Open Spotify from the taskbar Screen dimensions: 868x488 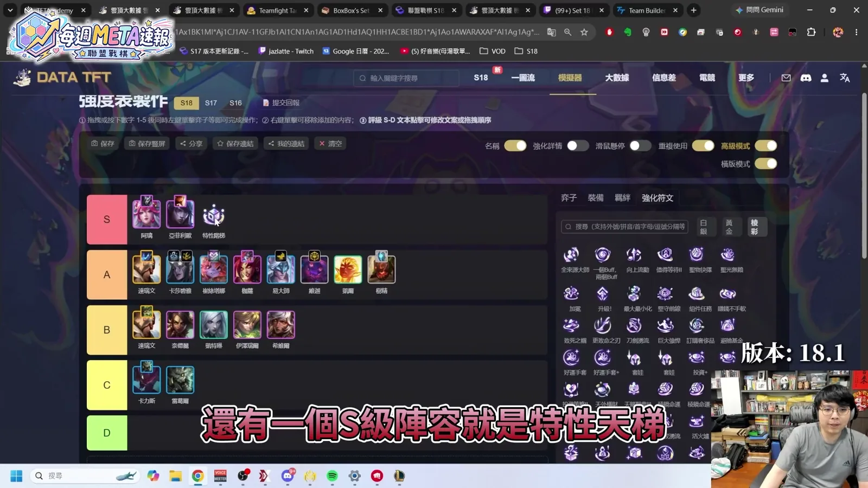pos(332,476)
